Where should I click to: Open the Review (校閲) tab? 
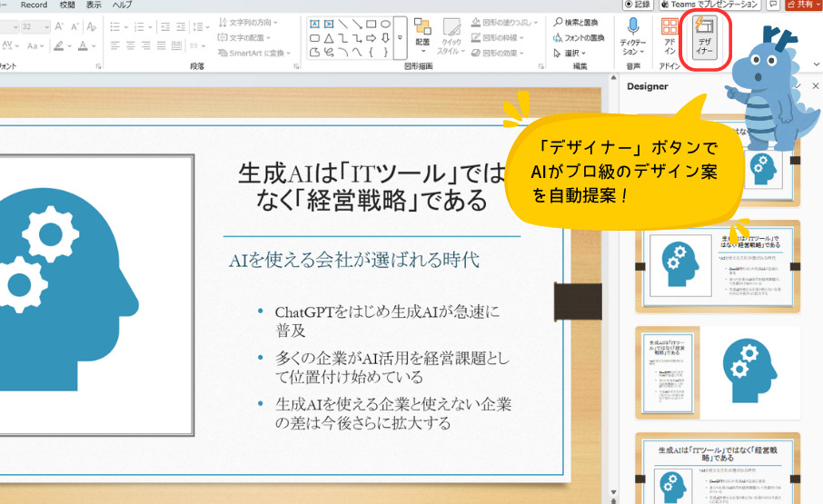point(67,5)
